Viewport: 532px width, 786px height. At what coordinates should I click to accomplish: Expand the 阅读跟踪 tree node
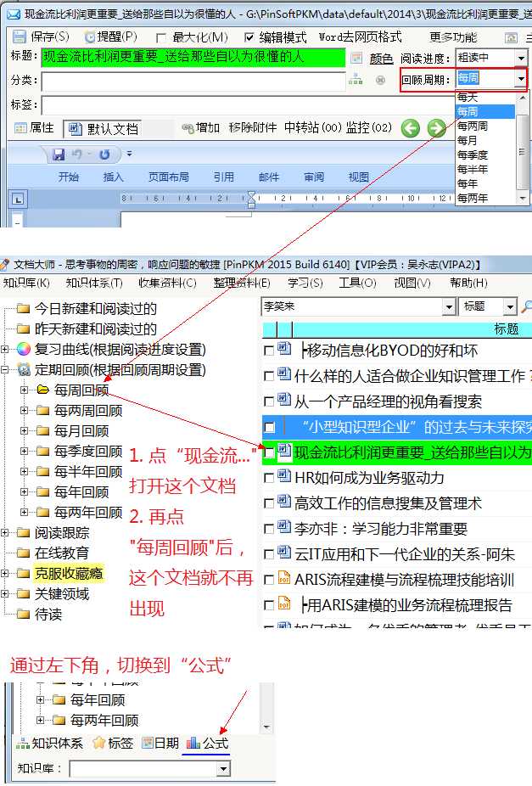(x=5, y=532)
